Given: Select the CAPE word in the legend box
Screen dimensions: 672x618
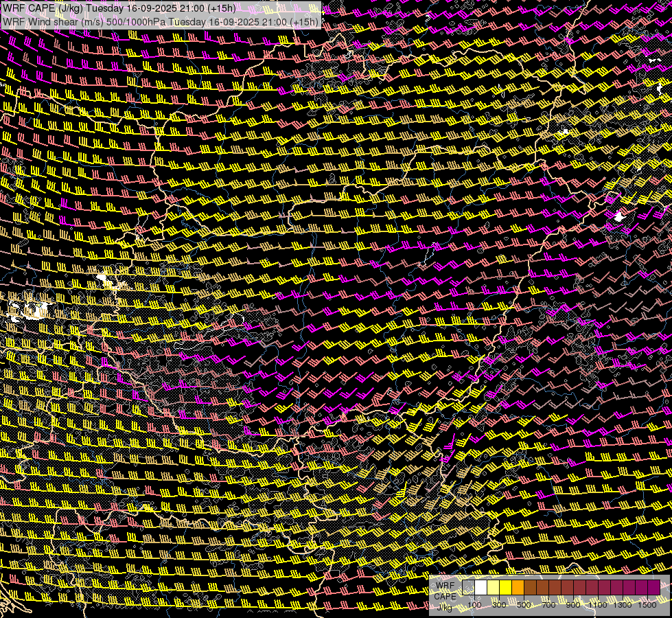Looking at the screenshot, I should click(x=445, y=597).
